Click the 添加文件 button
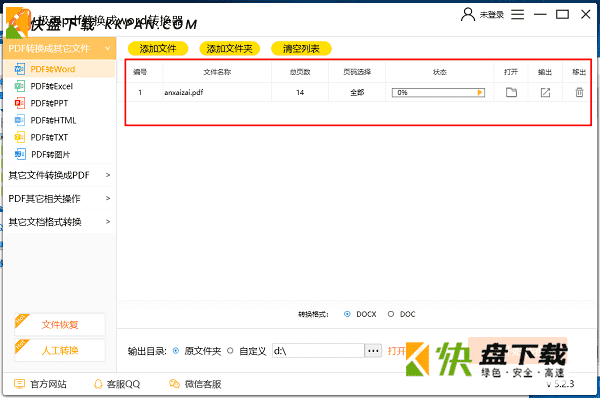 coord(158,49)
